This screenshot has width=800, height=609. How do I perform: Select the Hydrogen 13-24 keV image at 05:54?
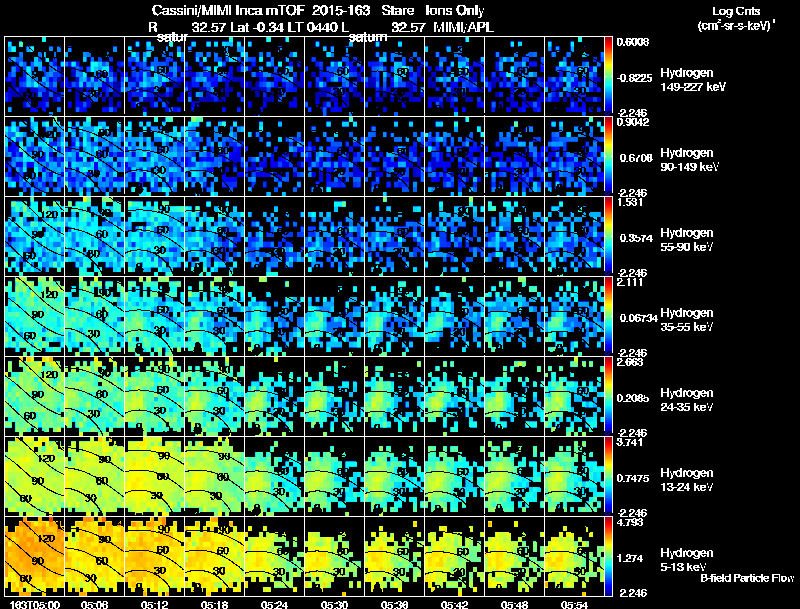pos(574,476)
